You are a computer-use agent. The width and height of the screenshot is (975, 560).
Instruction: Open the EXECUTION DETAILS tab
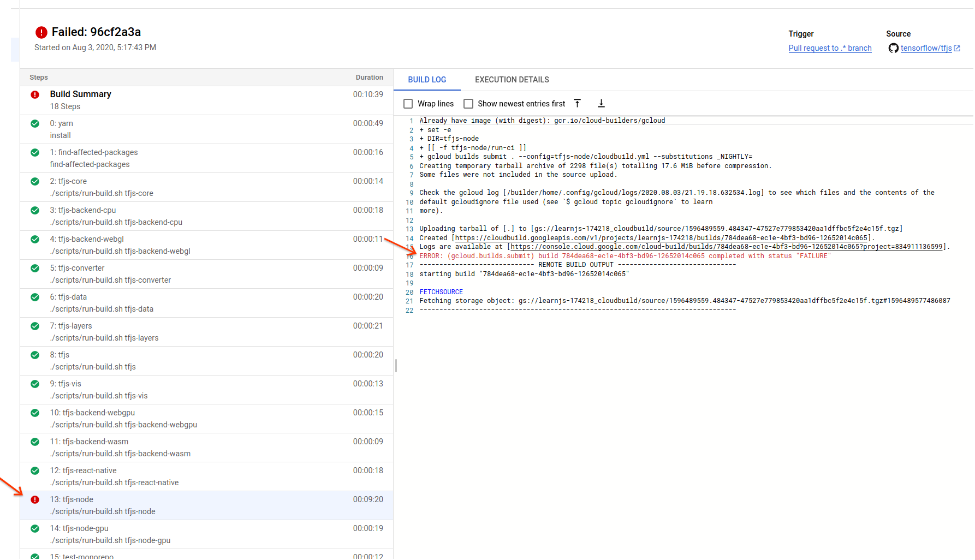pos(512,80)
